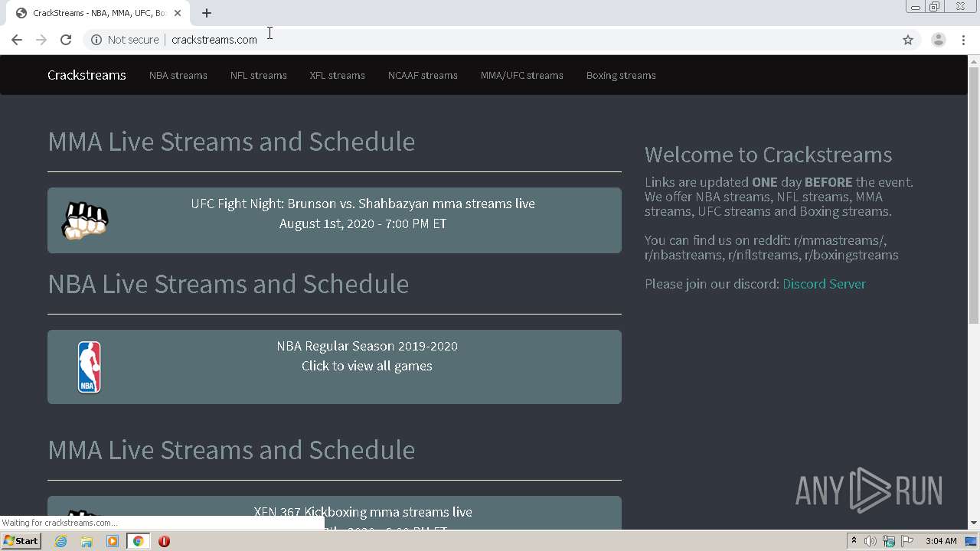Close the CrackStreams browser tab
This screenshot has height=551, width=980.
tap(178, 13)
